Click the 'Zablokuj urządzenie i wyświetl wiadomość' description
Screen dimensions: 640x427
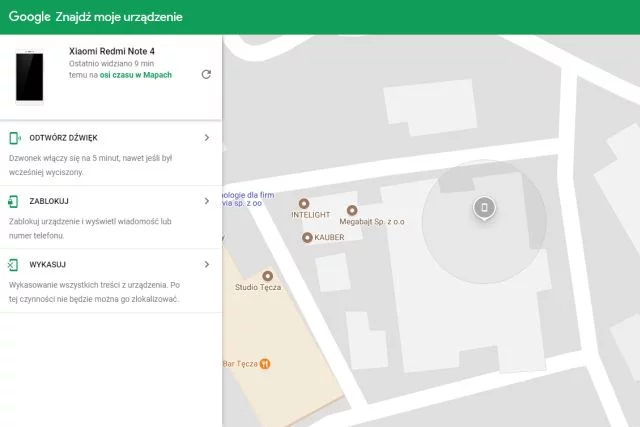[90, 228]
